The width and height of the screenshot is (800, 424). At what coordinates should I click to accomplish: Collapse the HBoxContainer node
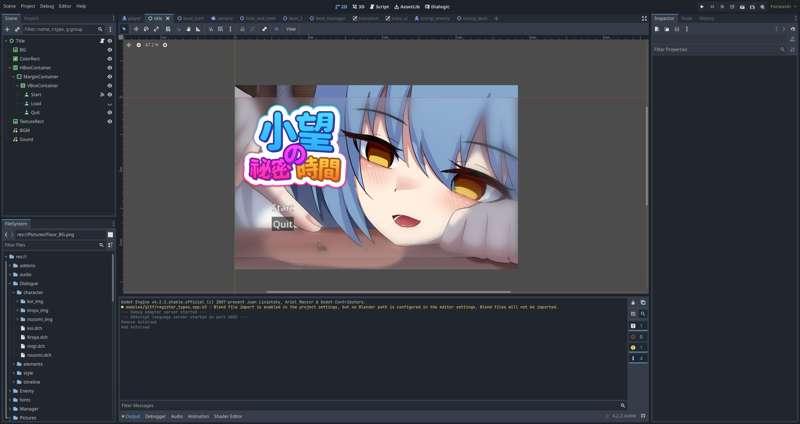point(10,68)
